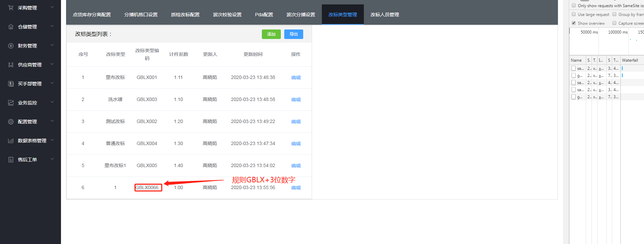The width and height of the screenshot is (644, 244).
Task: Click the green 添加 button
Action: point(271,34)
